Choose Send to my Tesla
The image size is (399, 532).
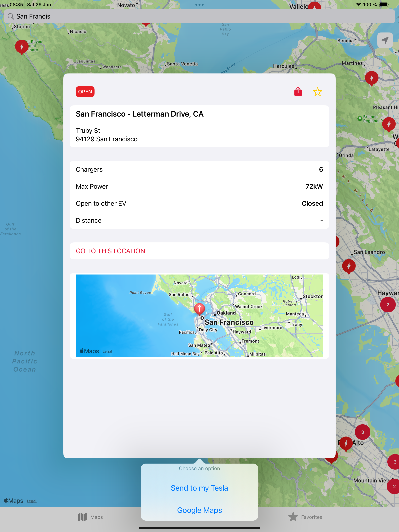[199, 488]
